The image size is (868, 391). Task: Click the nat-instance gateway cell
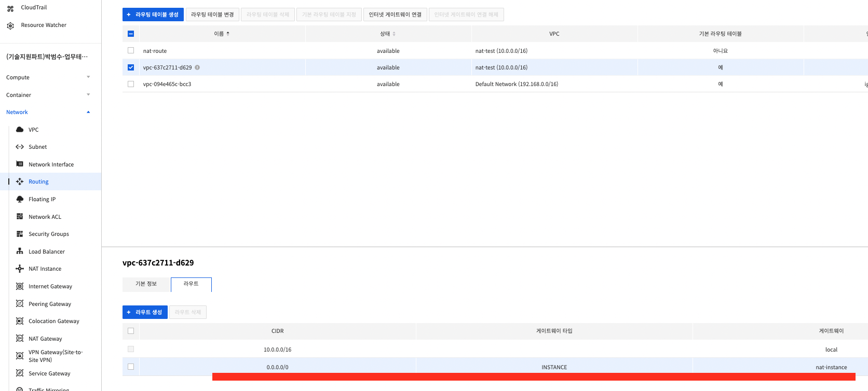pyautogui.click(x=831, y=367)
